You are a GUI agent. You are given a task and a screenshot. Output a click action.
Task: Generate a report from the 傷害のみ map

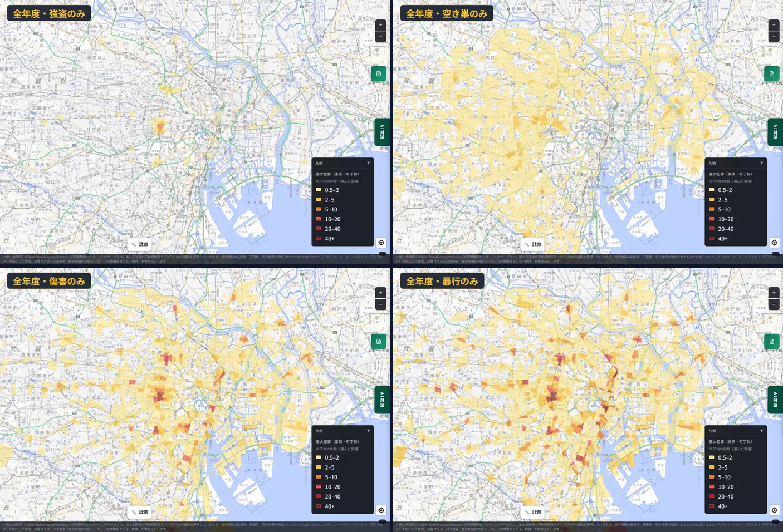379,341
